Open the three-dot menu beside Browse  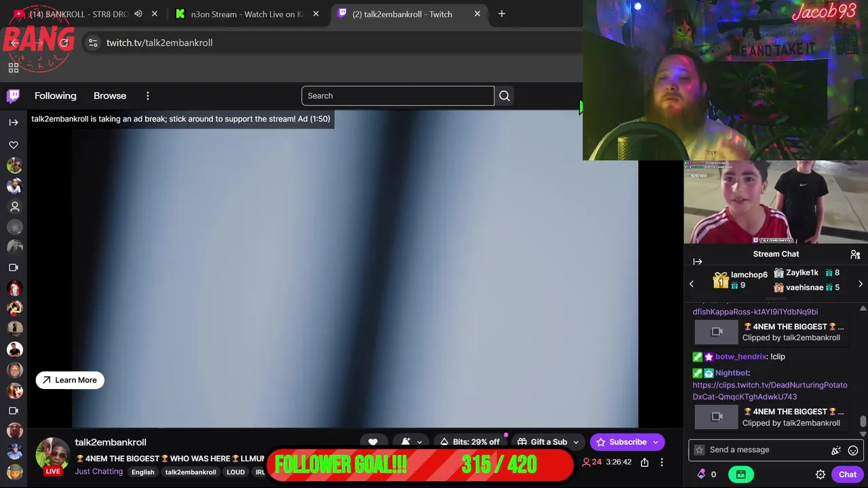click(x=147, y=96)
